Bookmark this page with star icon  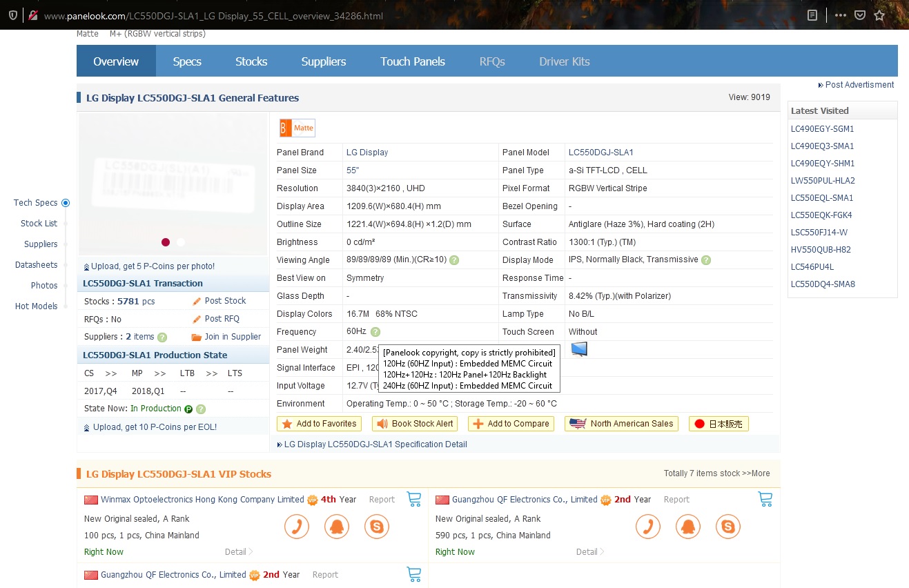(x=879, y=15)
